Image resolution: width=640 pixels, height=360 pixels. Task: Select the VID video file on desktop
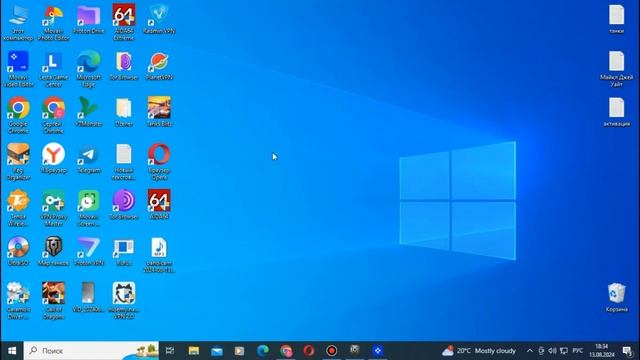tap(89, 297)
